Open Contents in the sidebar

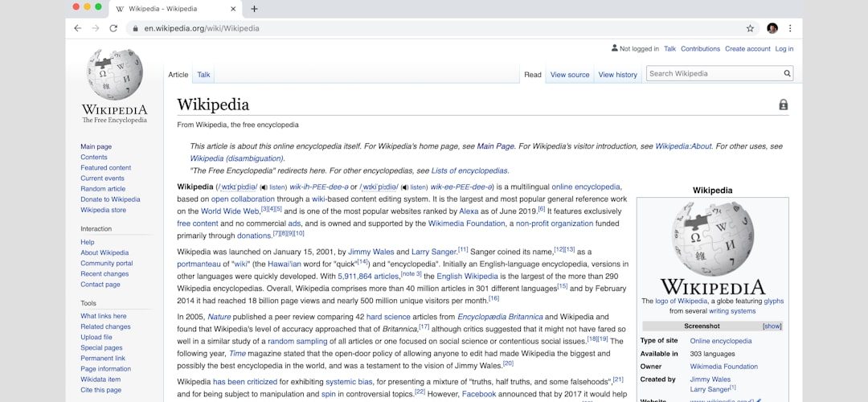tap(94, 158)
